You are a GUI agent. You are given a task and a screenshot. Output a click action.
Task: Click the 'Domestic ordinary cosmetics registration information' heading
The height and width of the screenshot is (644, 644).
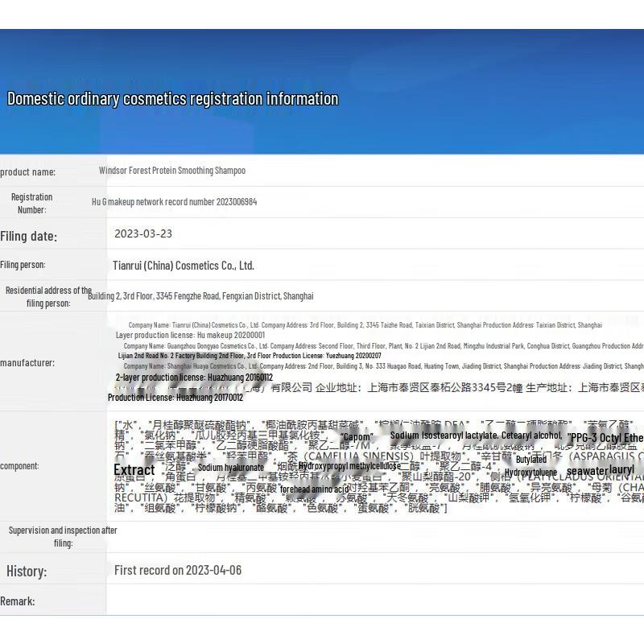(x=172, y=99)
